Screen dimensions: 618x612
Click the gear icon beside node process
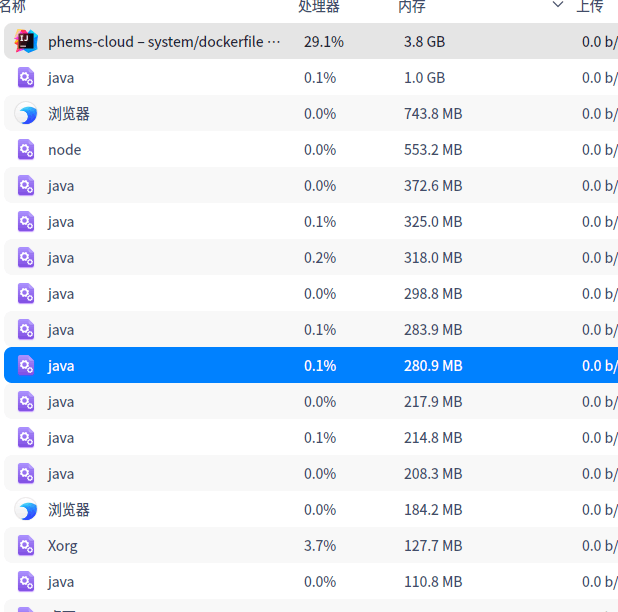pos(26,150)
